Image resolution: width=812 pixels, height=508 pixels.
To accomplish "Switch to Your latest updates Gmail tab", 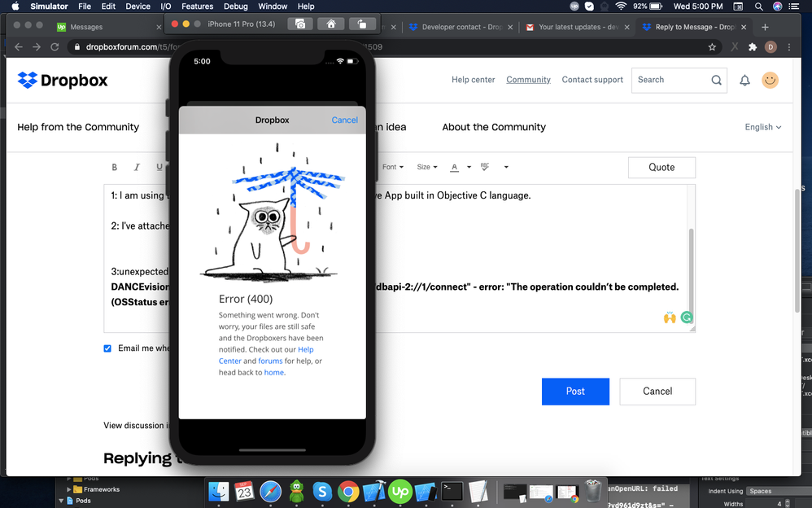I will coord(578,27).
